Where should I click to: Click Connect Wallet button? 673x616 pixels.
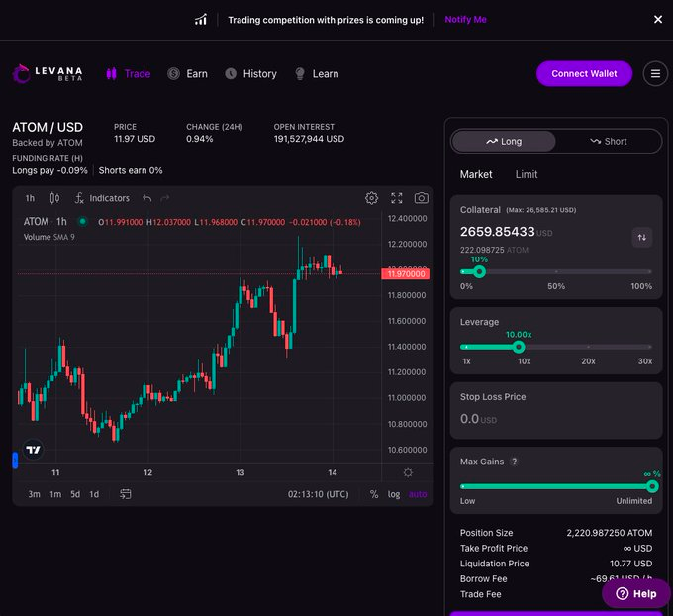[x=584, y=74]
